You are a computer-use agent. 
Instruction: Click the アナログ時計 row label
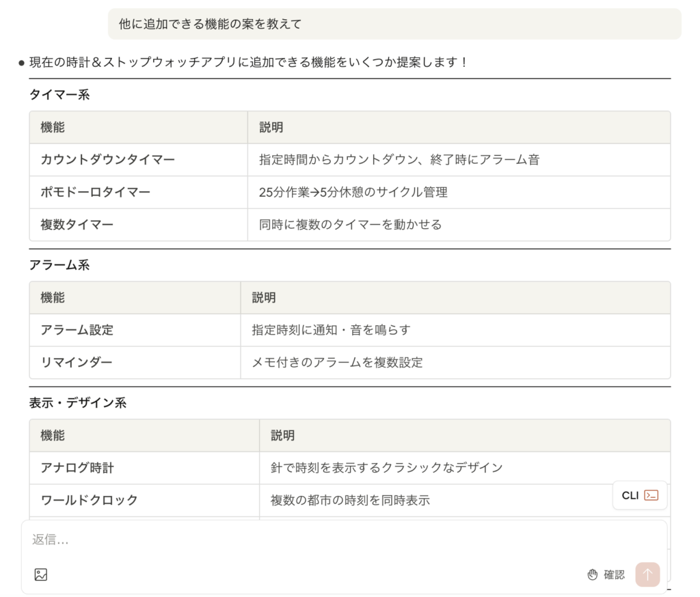coord(77,468)
